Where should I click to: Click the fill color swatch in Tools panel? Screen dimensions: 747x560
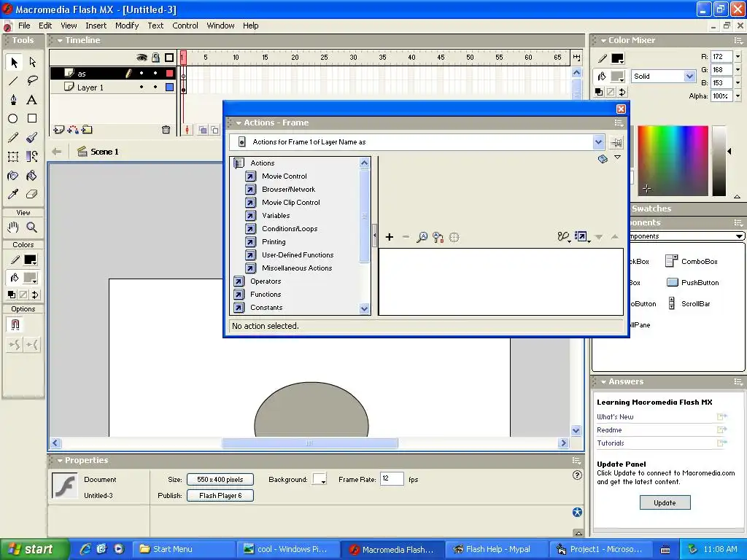31,278
